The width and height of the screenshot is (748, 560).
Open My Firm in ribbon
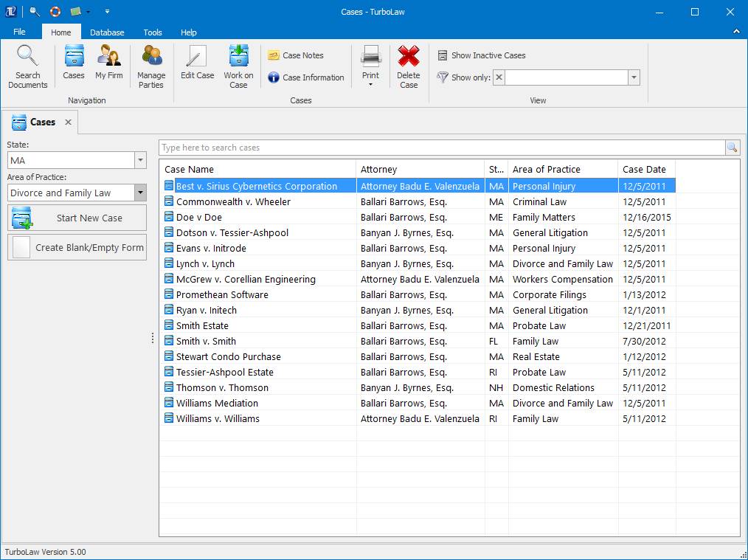(x=108, y=62)
